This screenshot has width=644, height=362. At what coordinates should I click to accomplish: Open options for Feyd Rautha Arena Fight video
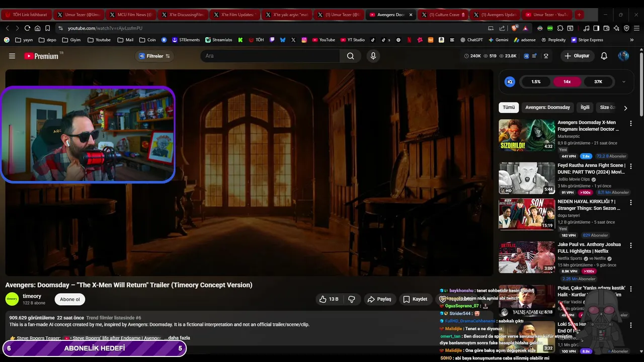coord(630,166)
